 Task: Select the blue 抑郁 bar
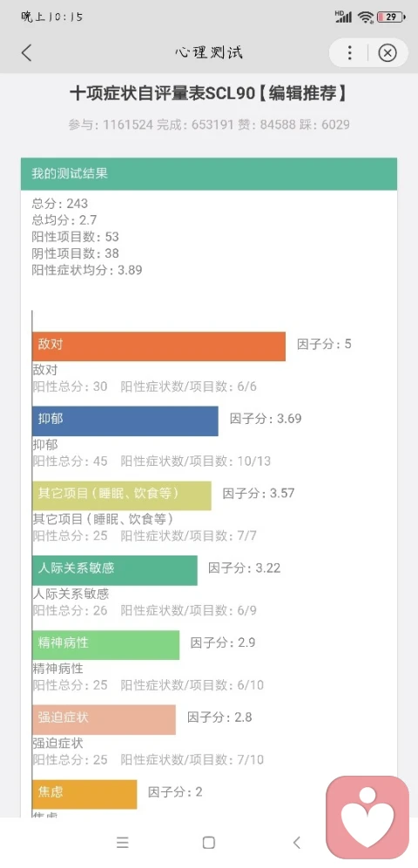(x=125, y=421)
